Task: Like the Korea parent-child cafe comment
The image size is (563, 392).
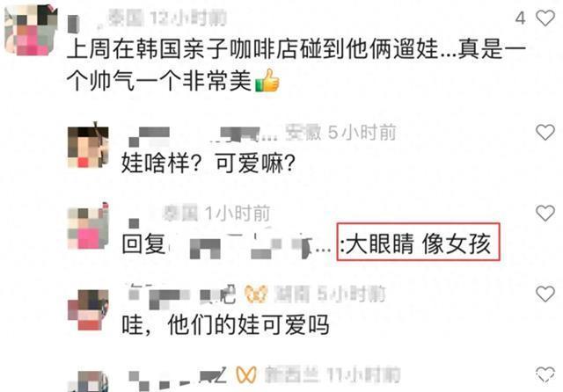Action: pos(545,18)
